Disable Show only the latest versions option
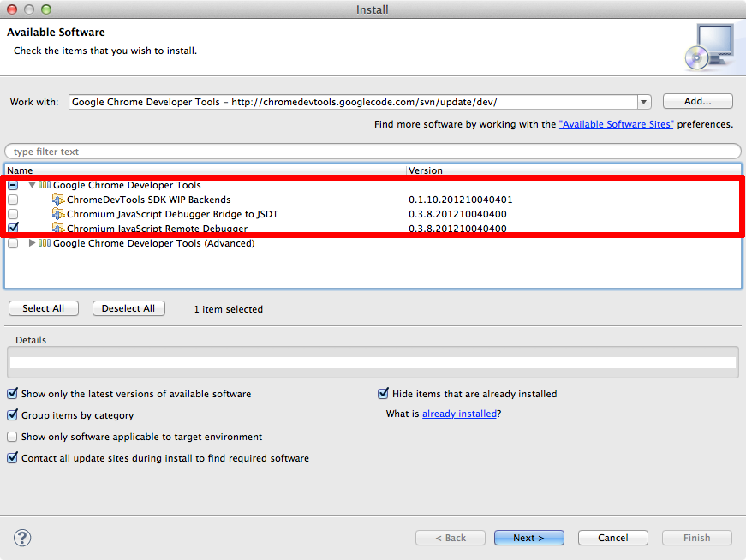The width and height of the screenshot is (746, 560). (x=12, y=394)
